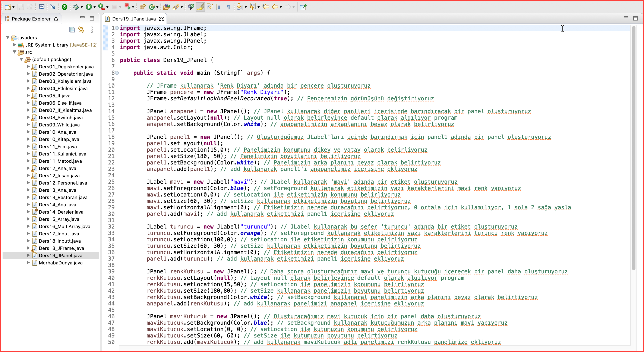644x352 pixels.
Task: Open the New Java Class dropdown arrow
Action: pos(157,7)
